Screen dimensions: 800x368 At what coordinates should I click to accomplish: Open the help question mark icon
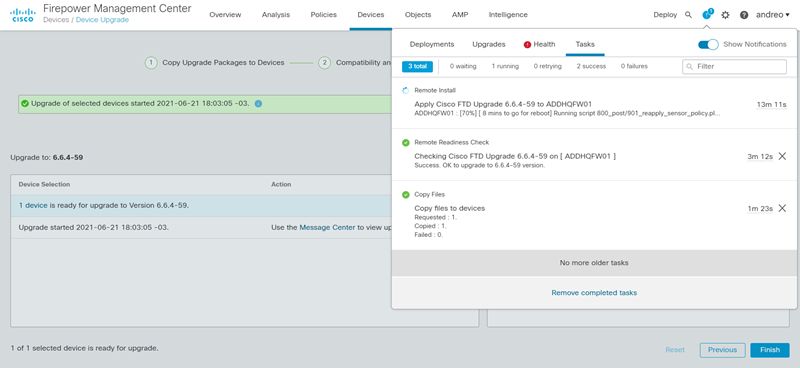coord(744,15)
